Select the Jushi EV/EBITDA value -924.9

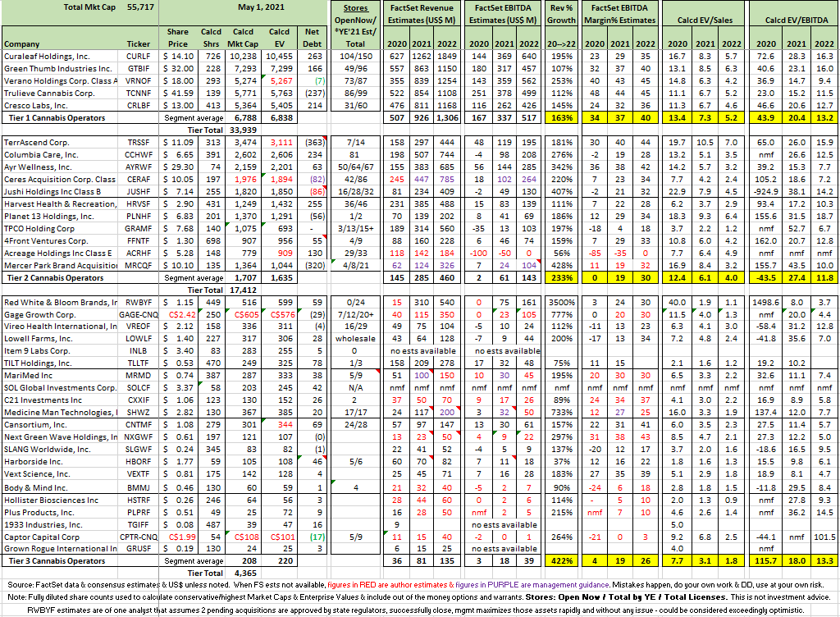click(765, 192)
